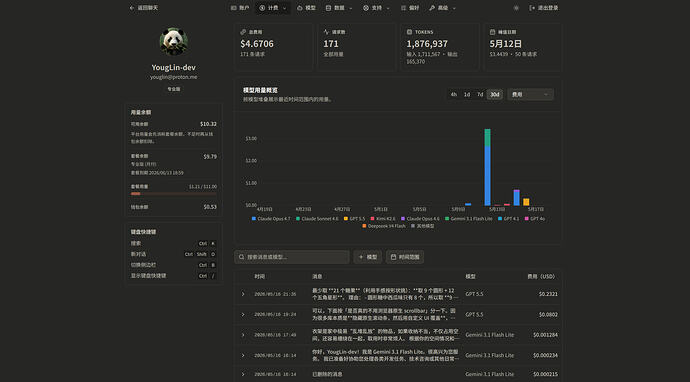Click the tall blue bar in the usage chart
The width and height of the screenshot is (690, 382).
click(x=488, y=176)
